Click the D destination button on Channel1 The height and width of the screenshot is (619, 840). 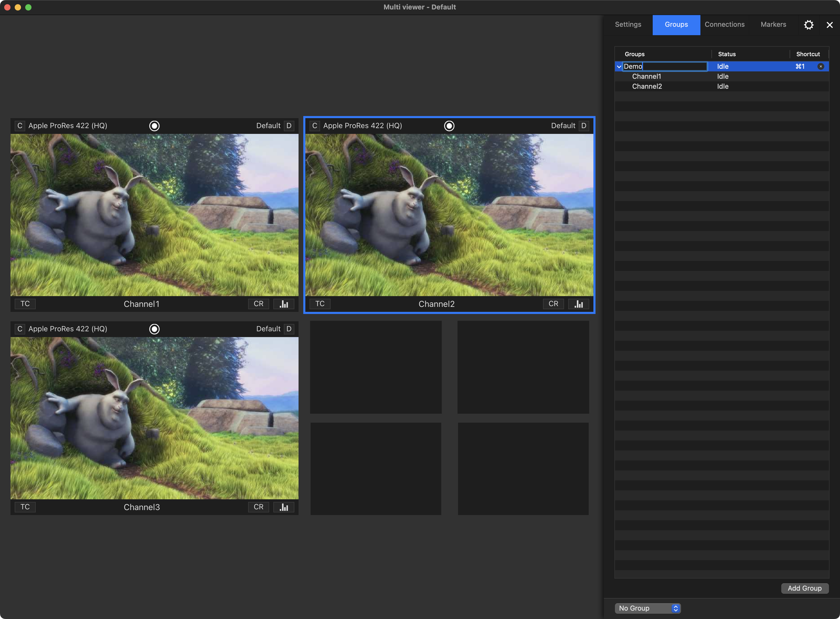(x=289, y=126)
